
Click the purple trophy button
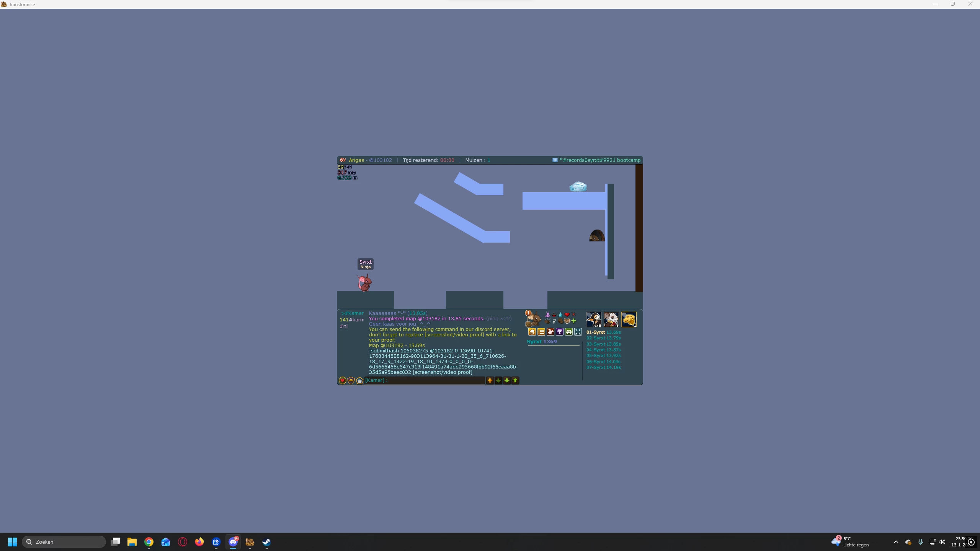pos(559,332)
